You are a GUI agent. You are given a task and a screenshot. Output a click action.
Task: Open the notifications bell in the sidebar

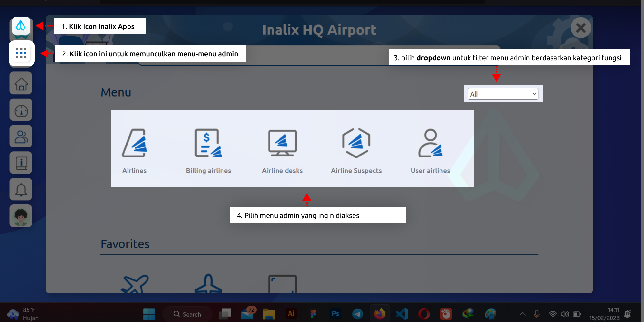(x=21, y=189)
